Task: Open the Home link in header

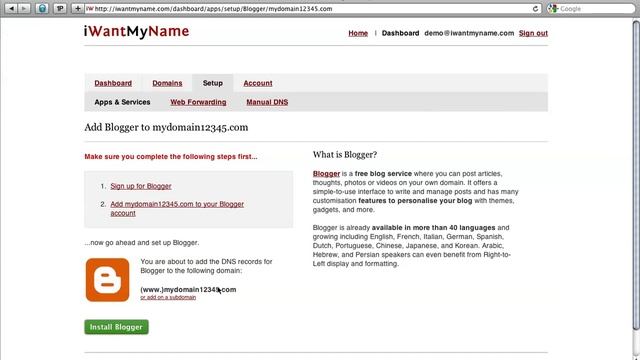Action: pos(358,33)
